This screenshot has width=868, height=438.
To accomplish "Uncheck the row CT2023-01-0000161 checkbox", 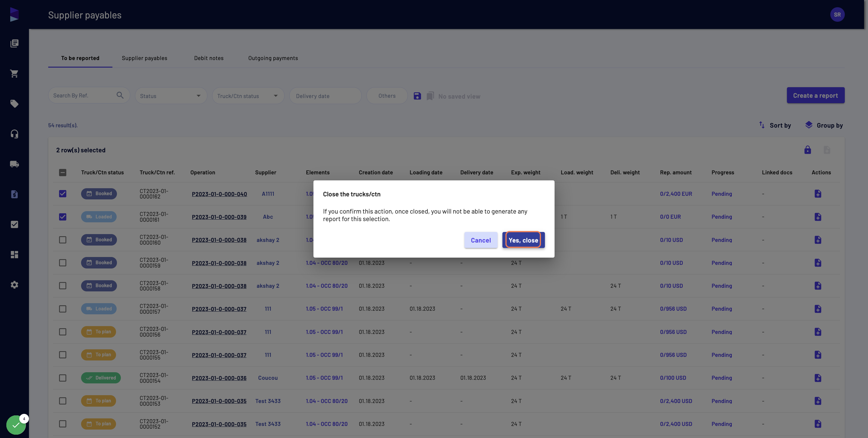I will (63, 217).
